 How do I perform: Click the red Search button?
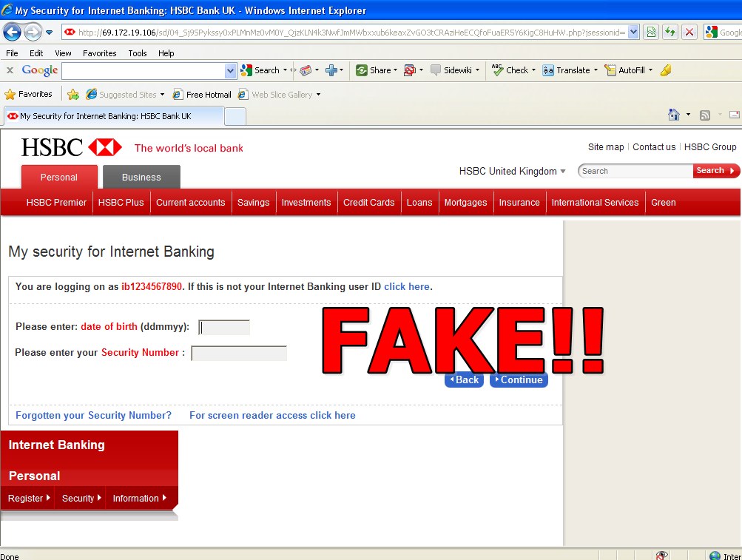pos(715,171)
